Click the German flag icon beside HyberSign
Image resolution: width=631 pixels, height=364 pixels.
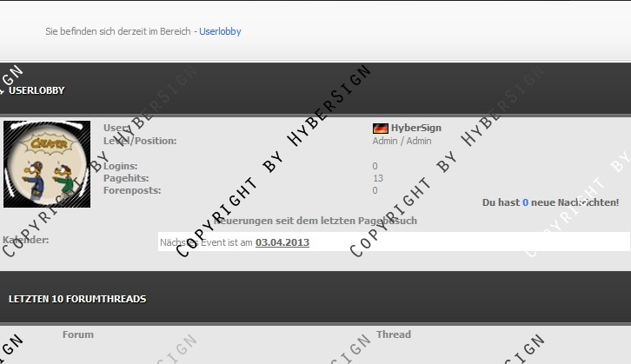[x=380, y=128]
